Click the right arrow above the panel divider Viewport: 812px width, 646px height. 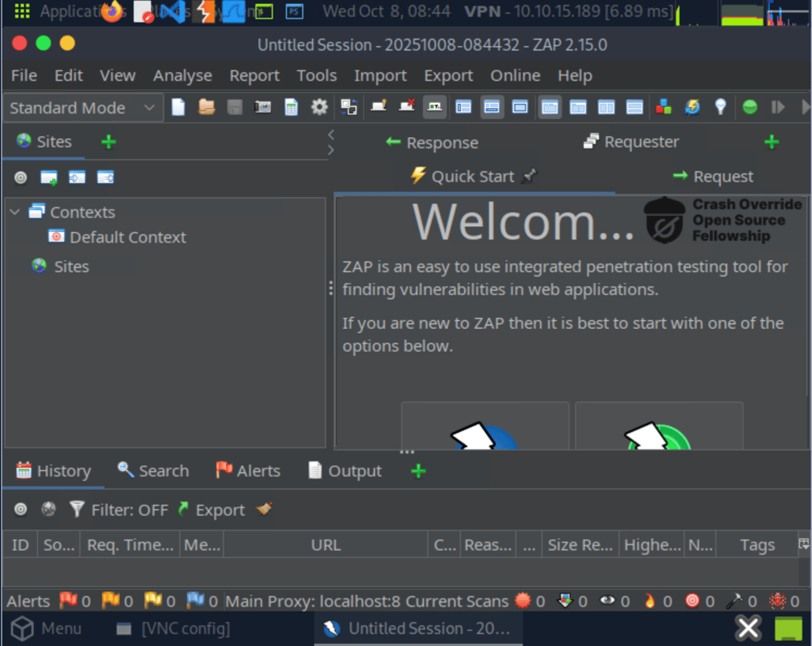(x=331, y=150)
